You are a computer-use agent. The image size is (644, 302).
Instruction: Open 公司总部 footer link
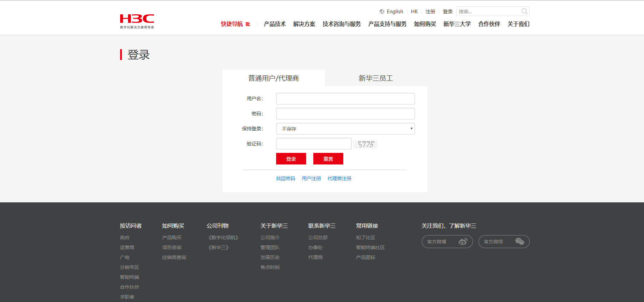coord(318,238)
